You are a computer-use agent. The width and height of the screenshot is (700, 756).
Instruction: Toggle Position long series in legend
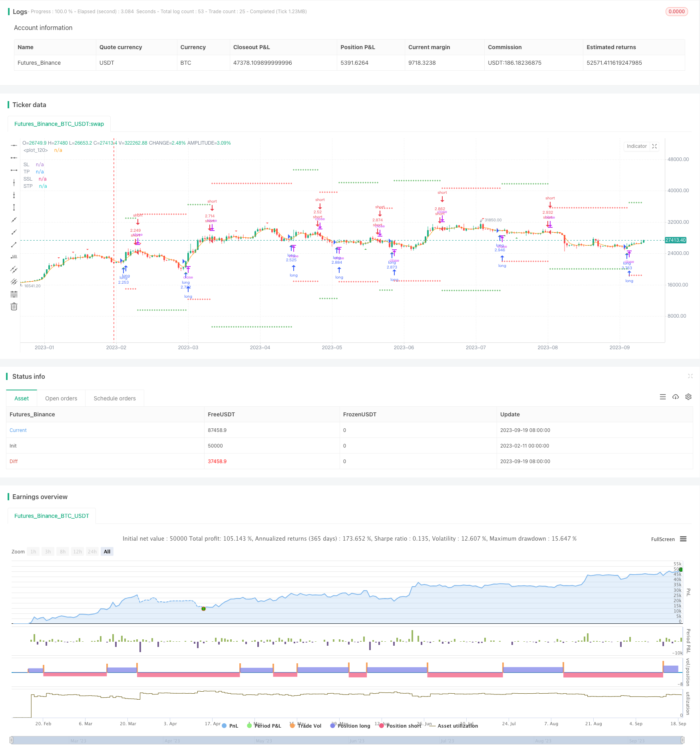pyautogui.click(x=350, y=726)
